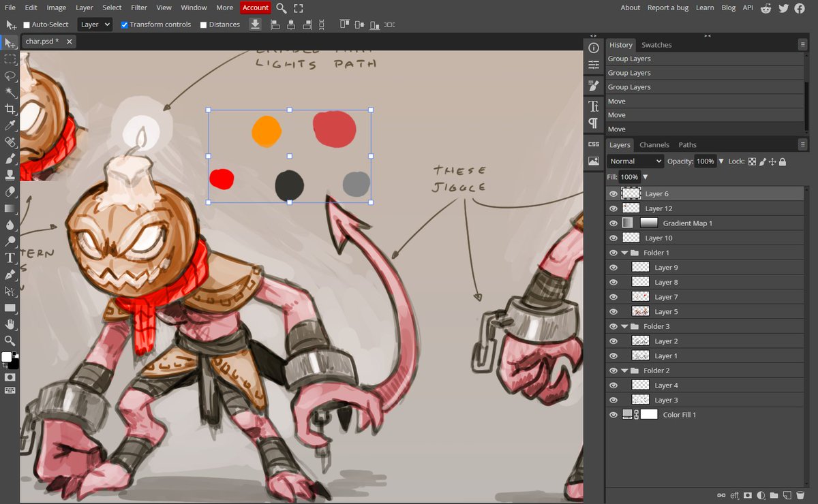Image resolution: width=818 pixels, height=504 pixels.
Task: Select the Eraser tool
Action: (x=10, y=191)
